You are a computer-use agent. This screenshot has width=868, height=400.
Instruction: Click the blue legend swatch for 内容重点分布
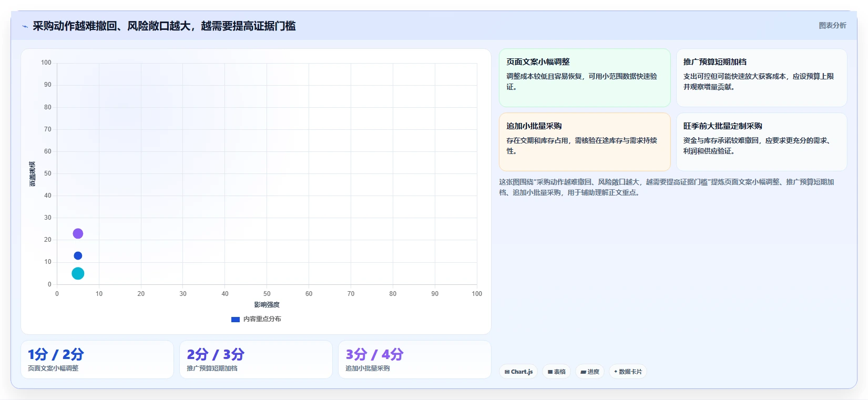click(236, 319)
